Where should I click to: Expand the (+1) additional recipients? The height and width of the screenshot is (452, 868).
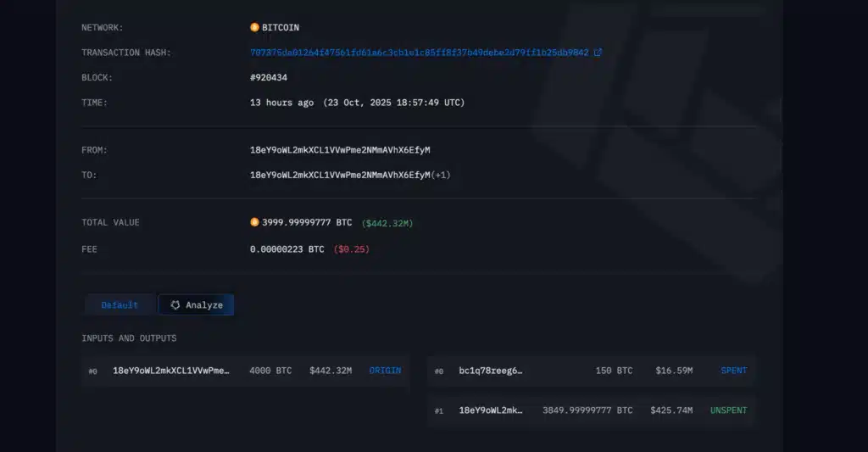coord(441,175)
